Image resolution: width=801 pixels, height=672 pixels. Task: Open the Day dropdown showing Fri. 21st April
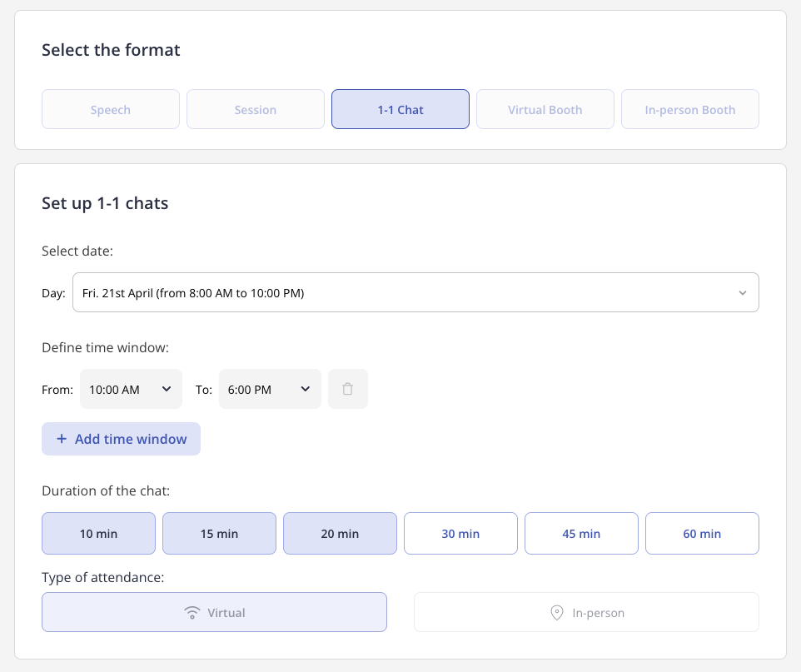[x=415, y=292]
